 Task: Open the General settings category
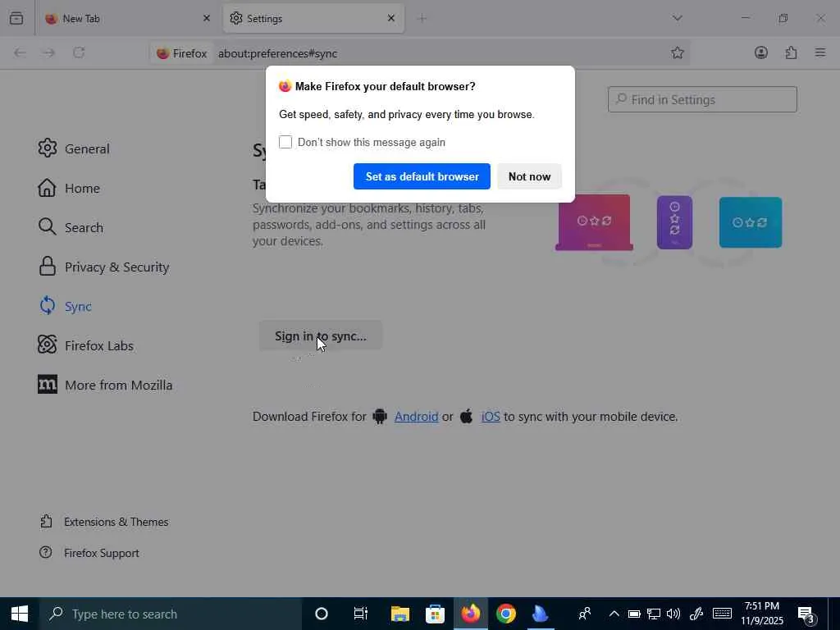tap(74, 148)
